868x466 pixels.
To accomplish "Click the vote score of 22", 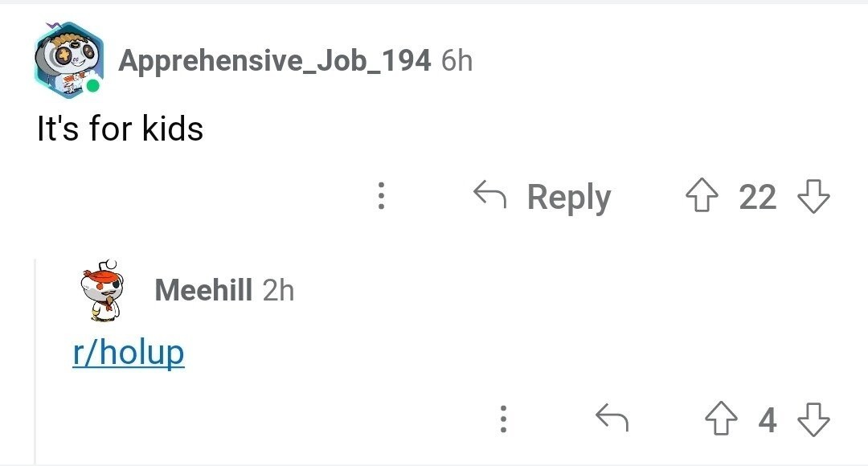I will pos(757,197).
